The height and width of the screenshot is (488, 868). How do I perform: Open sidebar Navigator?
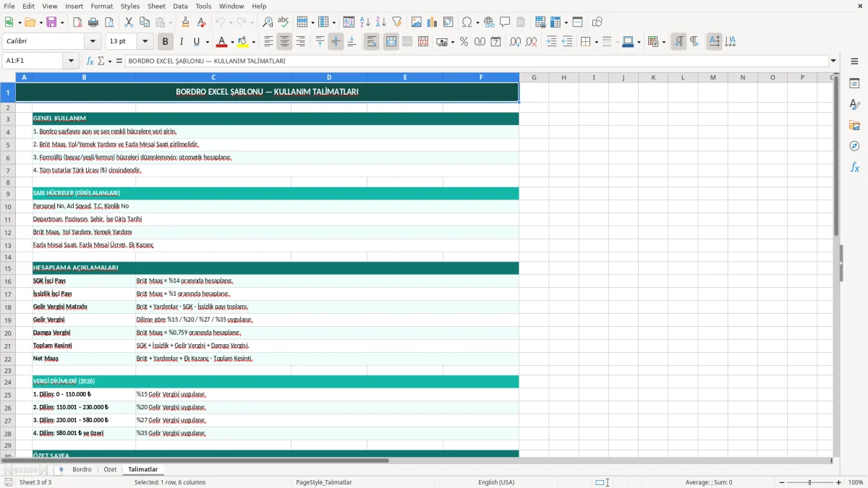854,146
